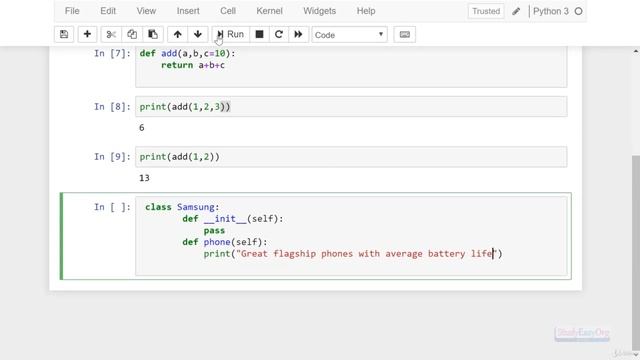Open the Insert menu
Screen dimensions: 640x360
click(x=188, y=11)
